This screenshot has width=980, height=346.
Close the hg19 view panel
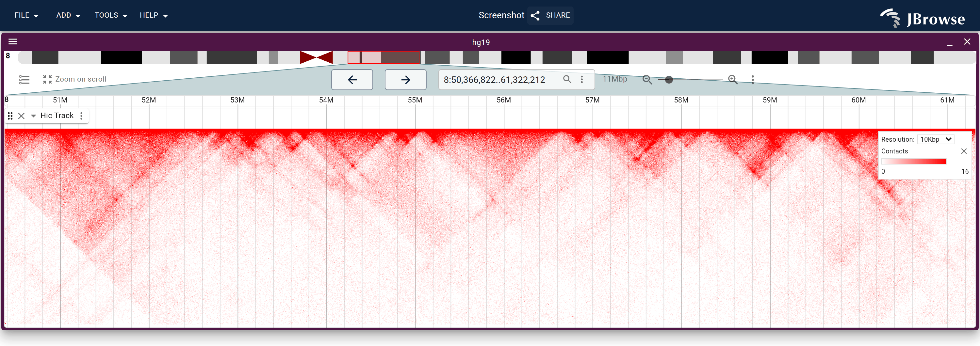967,41
